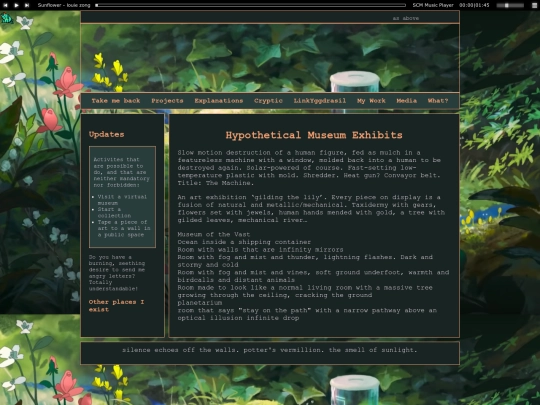Click the teal creature icon at top left
The image size is (540, 405).
pyautogui.click(x=6, y=18)
